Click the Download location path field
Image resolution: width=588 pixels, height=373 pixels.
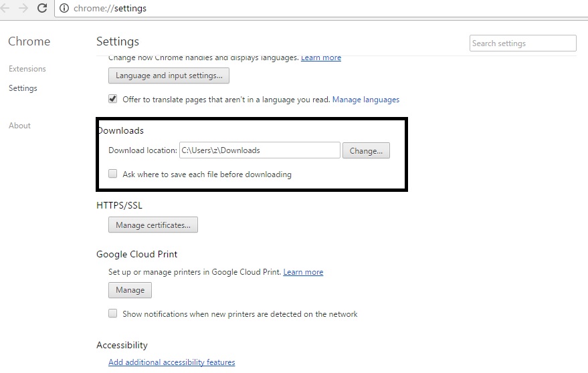tap(260, 150)
